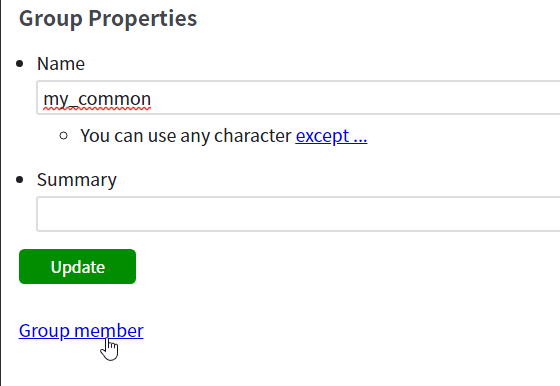Click the empty space right of Update button

tap(346, 267)
